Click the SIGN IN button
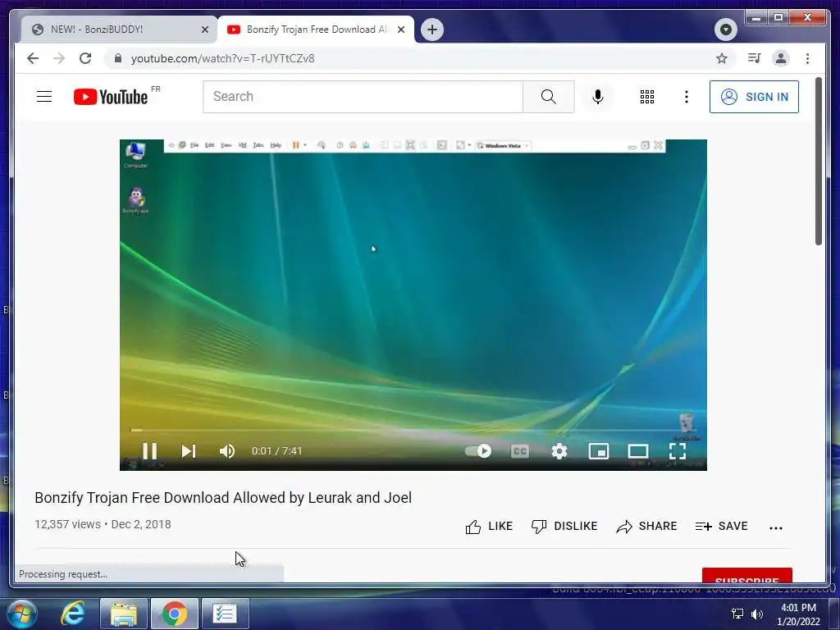The width and height of the screenshot is (840, 630). (754, 97)
